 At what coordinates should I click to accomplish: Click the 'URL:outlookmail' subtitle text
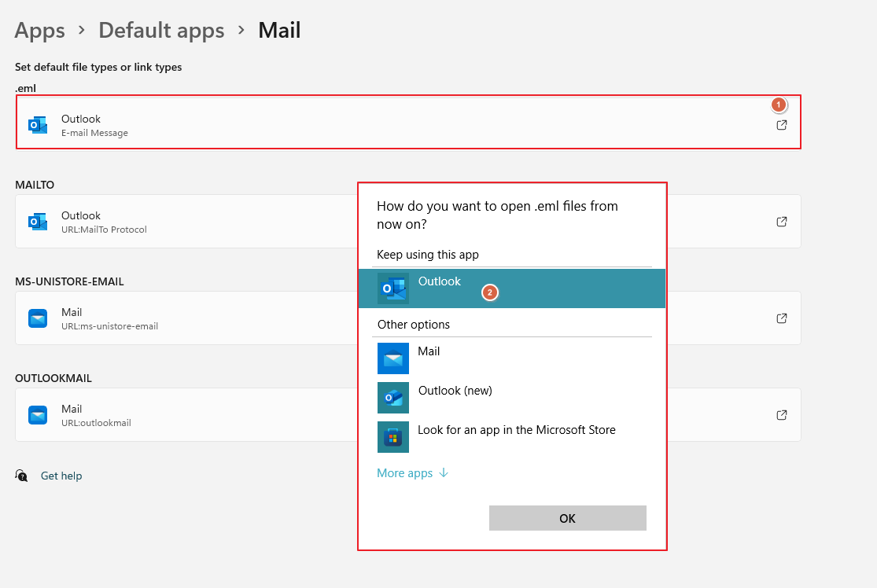point(96,423)
